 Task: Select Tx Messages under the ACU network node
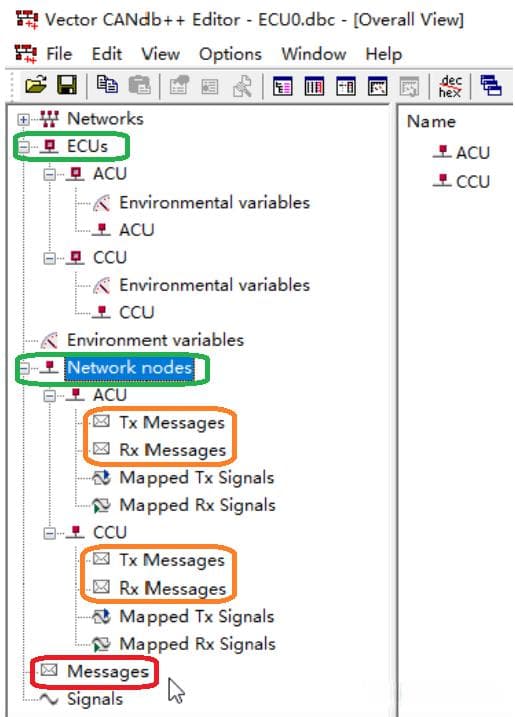(172, 423)
